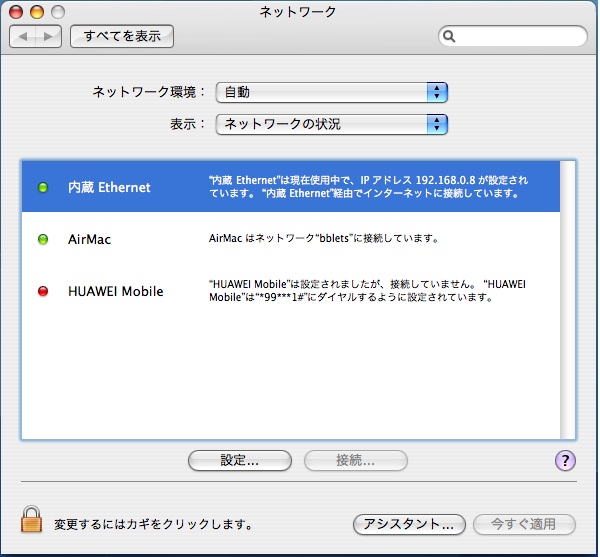
Task: Click the forward navigation arrow
Action: pos(49,36)
